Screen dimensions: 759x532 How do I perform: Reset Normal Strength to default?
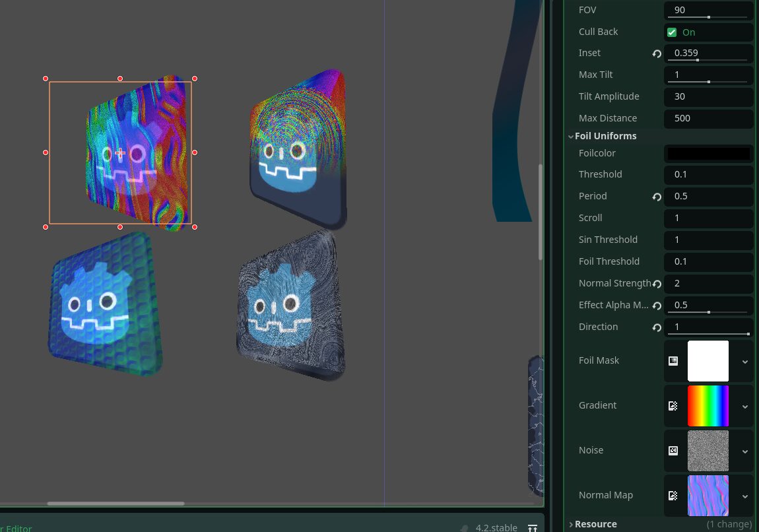tap(657, 284)
